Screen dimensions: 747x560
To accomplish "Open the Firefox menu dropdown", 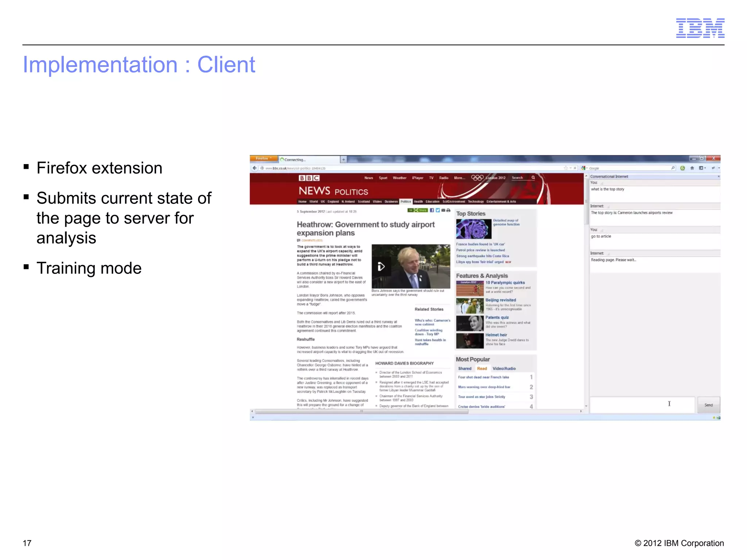I will [264, 159].
